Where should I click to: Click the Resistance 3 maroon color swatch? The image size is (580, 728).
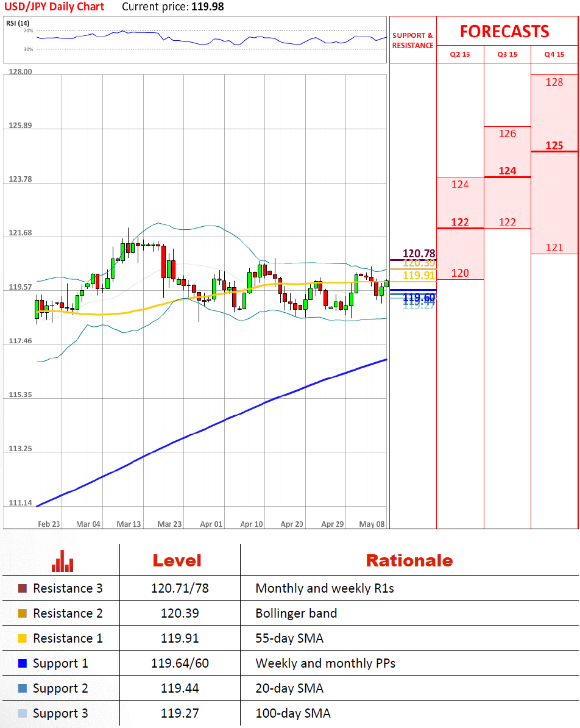(x=23, y=588)
